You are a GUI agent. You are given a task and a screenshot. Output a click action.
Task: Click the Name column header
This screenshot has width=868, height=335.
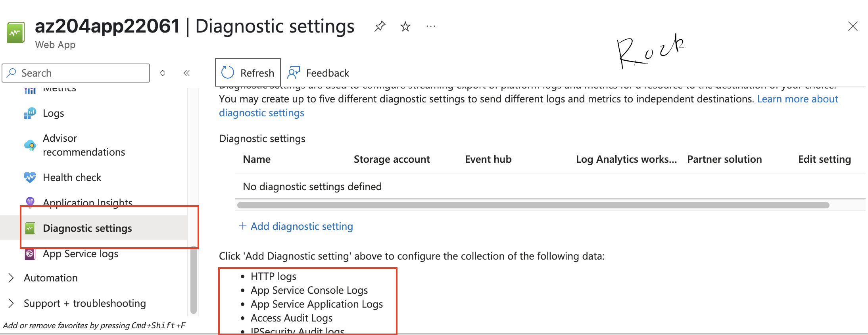click(x=257, y=159)
